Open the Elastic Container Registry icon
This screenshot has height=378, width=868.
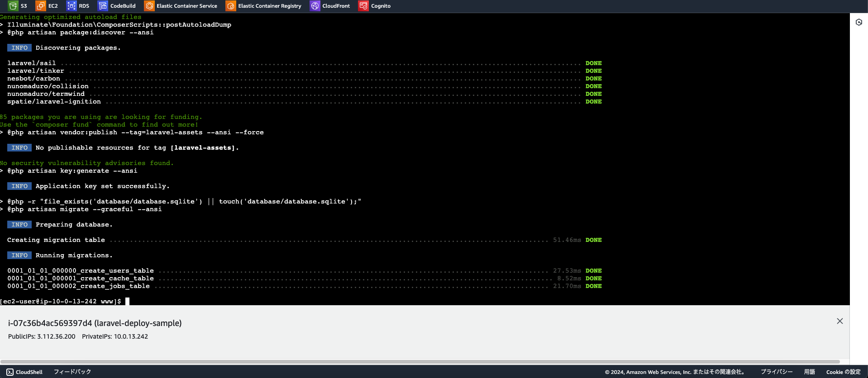pyautogui.click(x=231, y=6)
